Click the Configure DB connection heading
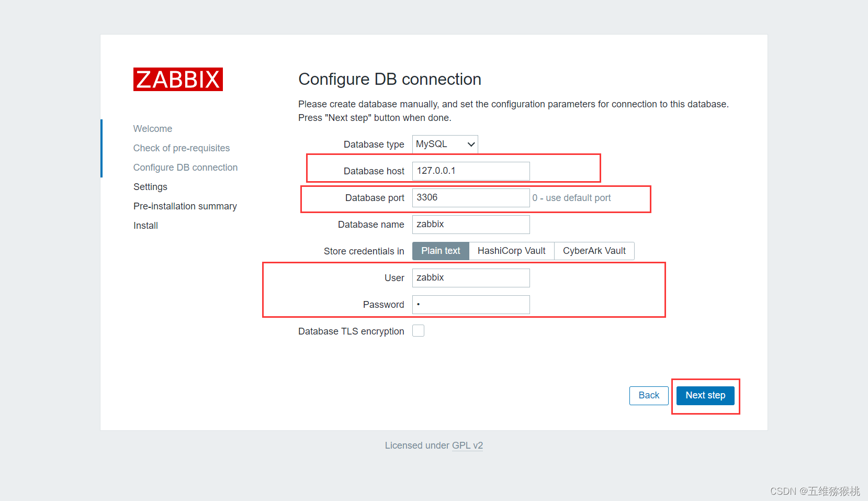 (390, 79)
